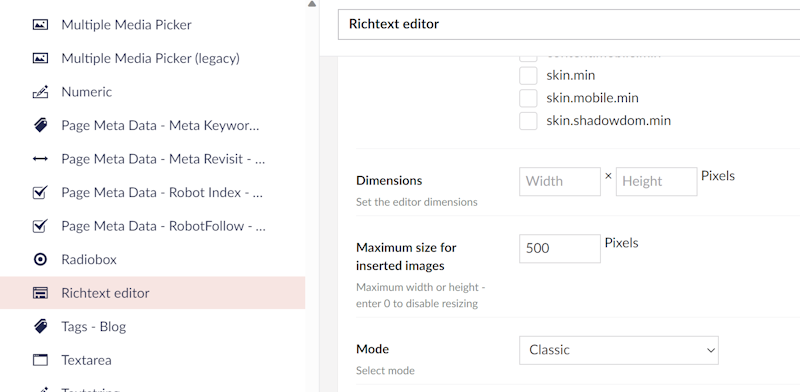Click the Richtext editor name field
Screen dimensions: 800x392
click(x=569, y=24)
